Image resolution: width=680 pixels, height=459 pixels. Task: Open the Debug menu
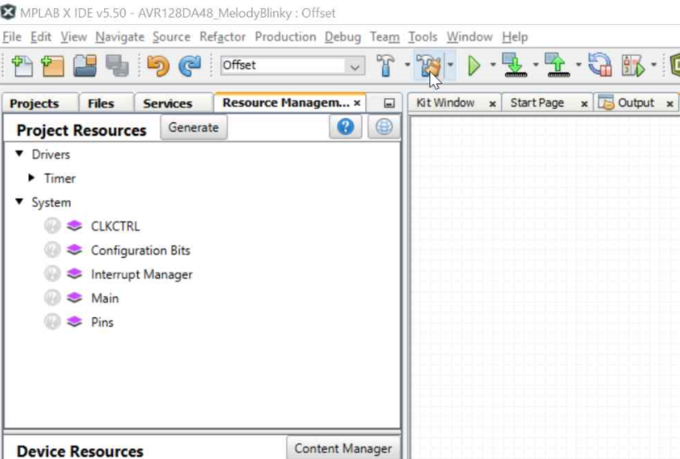click(x=343, y=37)
